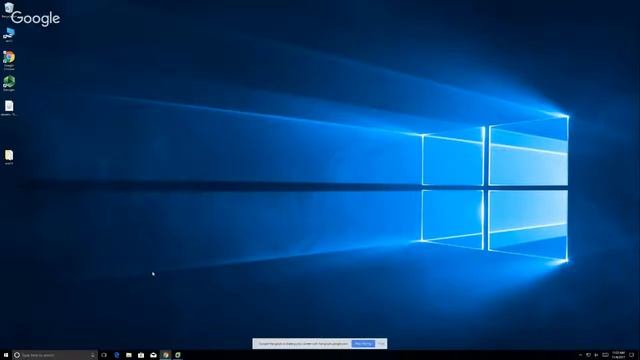Open the taskbar clock and date

618,355
